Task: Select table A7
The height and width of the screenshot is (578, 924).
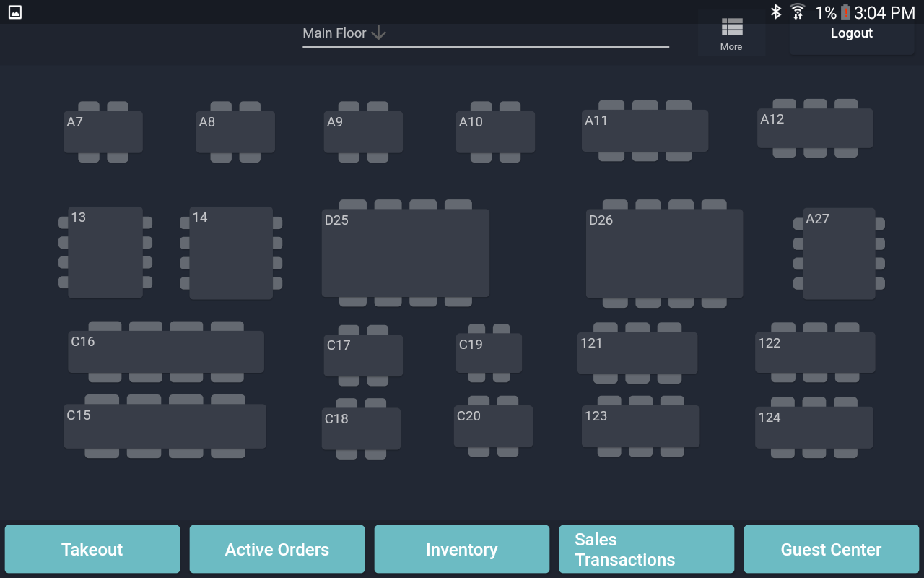Action: click(103, 131)
